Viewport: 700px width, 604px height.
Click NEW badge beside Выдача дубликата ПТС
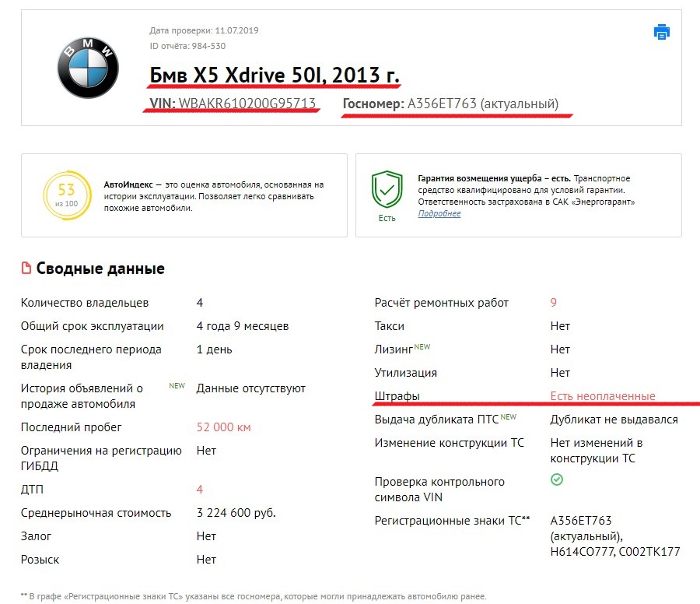click(509, 417)
